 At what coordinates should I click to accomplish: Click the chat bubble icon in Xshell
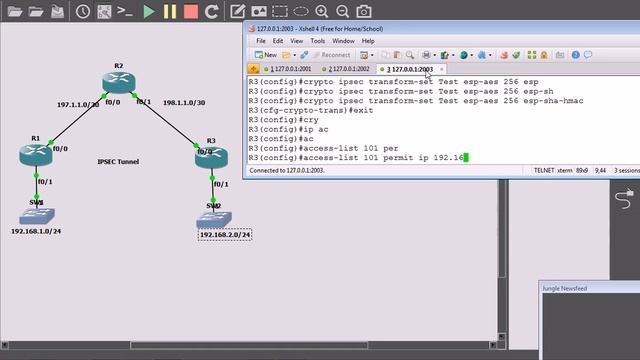coord(588,55)
